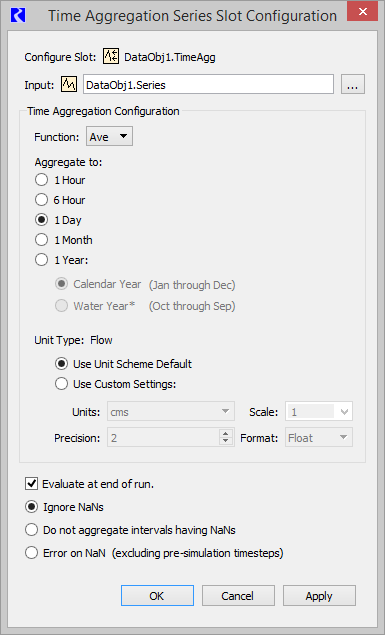This screenshot has width=385, height=635.
Task: Confirm settings with the OK button
Action: (x=157, y=596)
